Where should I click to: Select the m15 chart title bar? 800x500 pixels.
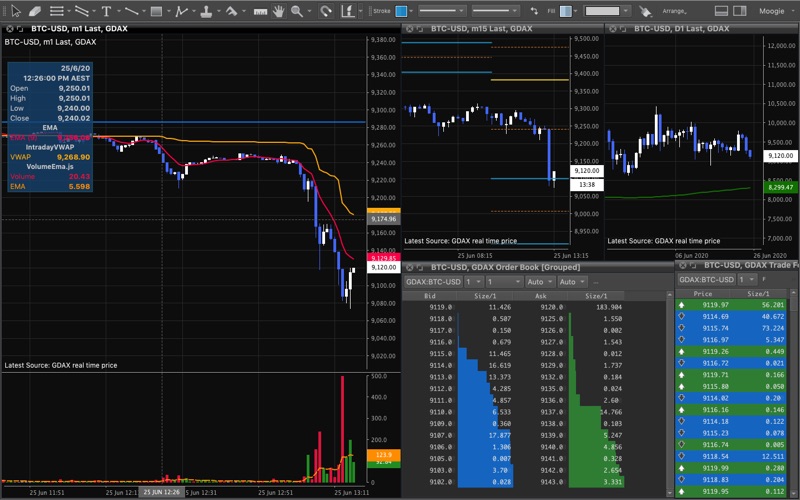pyautogui.click(x=503, y=29)
